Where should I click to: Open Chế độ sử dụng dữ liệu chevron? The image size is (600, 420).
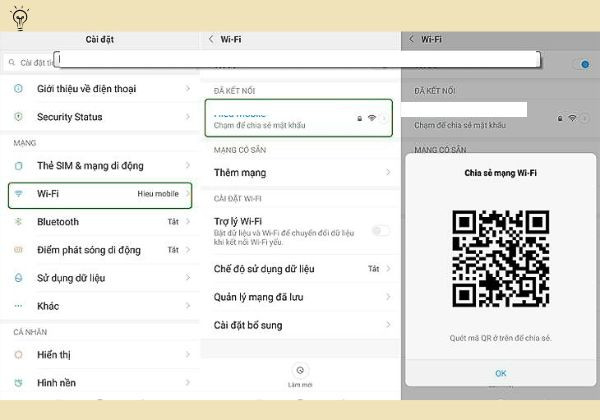(x=388, y=269)
